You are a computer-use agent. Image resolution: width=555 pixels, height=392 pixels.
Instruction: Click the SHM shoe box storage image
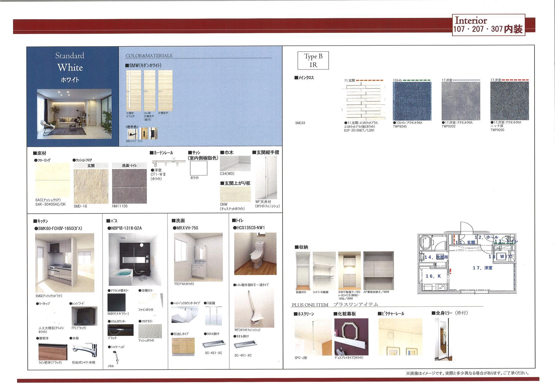click(x=349, y=271)
